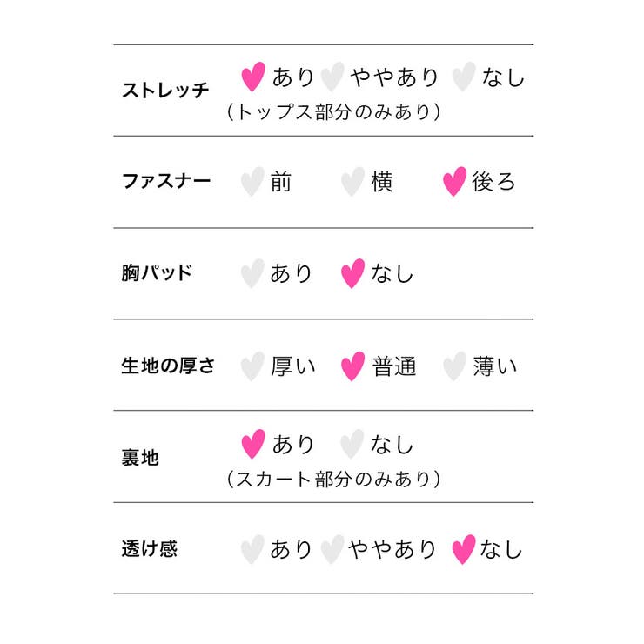Click the pink heart for 胸パッド なし
Screen dimensions: 644x644
point(352,273)
